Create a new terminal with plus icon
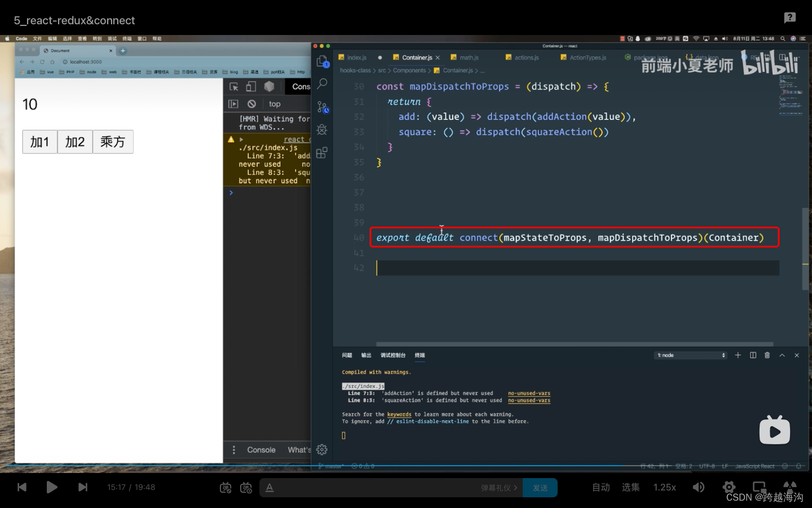Screen dimensions: 812x508 click(738, 355)
